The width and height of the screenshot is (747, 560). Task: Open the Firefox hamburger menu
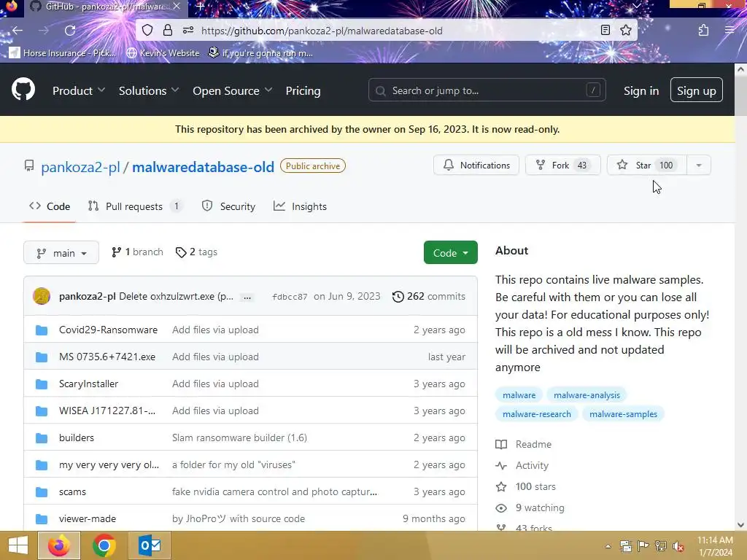pos(729,31)
